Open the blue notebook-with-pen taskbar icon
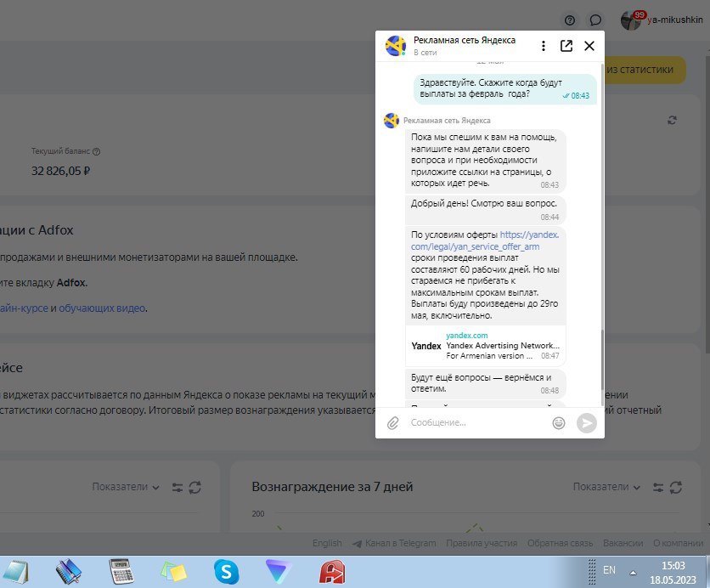Viewport: 710px width, 588px height. click(69, 572)
